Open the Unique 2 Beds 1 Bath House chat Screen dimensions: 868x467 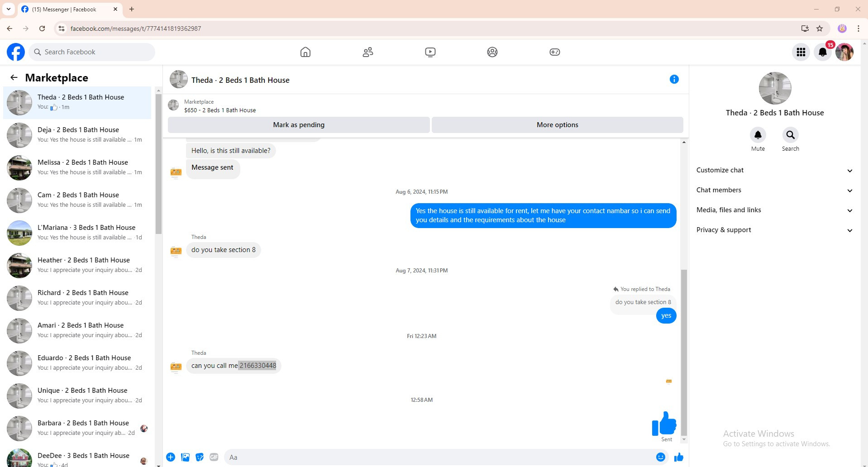tap(77, 396)
